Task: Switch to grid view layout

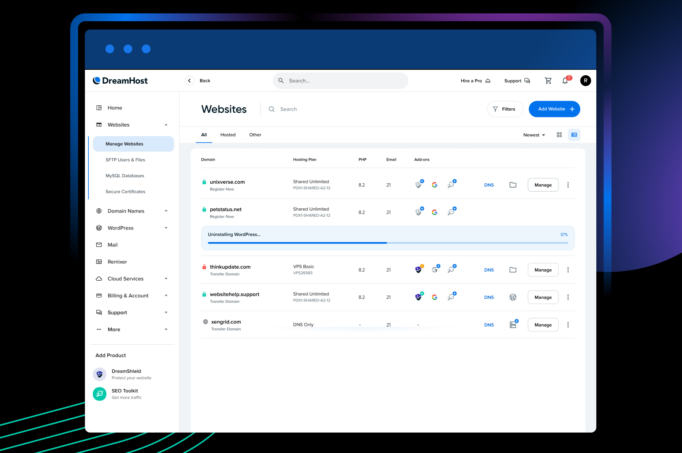Action: pos(559,134)
